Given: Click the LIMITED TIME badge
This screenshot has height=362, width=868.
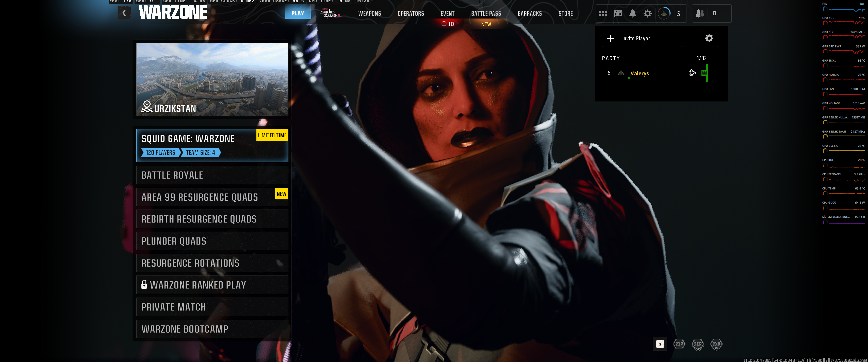Looking at the screenshot, I should pos(272,135).
